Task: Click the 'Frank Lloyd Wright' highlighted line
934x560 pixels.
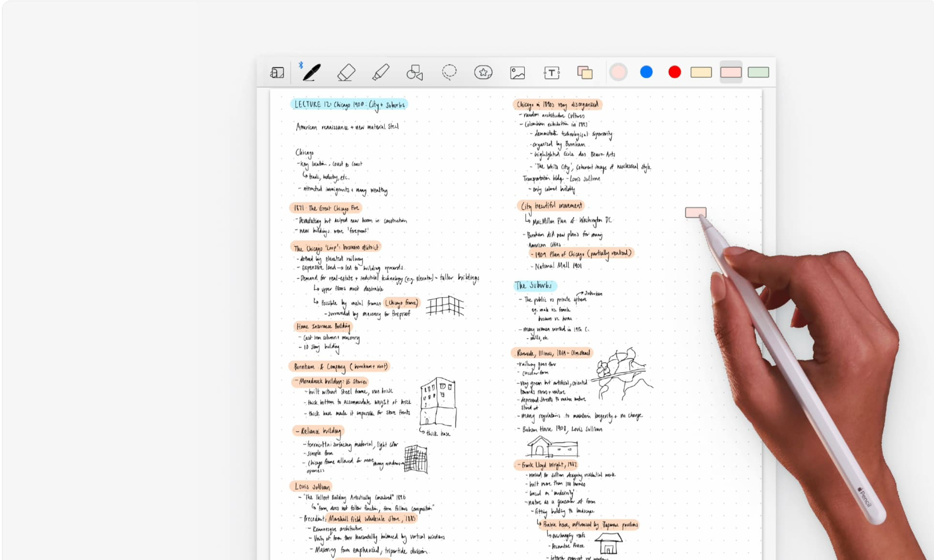Action: click(546, 465)
